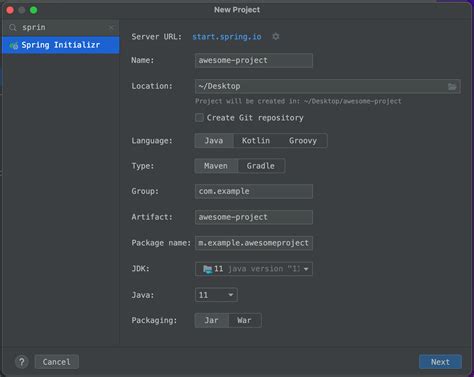
Task: Focus the Package name field
Action: (x=254, y=243)
